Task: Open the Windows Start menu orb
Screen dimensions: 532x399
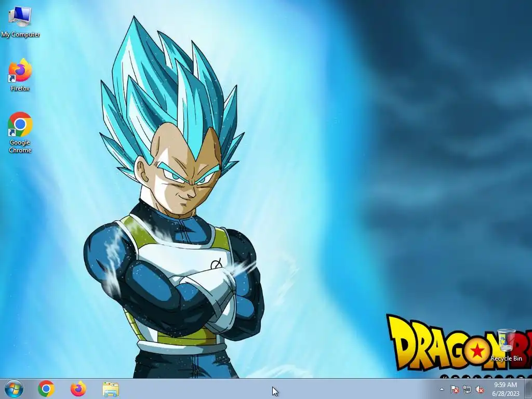Action: point(14,389)
